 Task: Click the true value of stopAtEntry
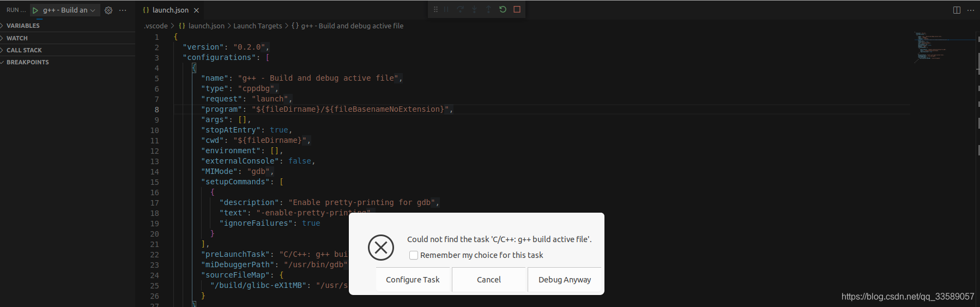click(x=279, y=130)
